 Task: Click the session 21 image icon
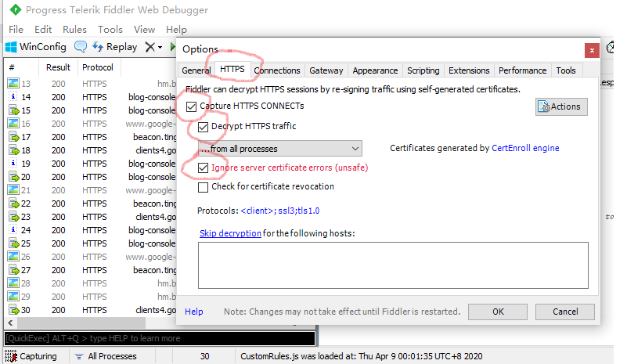(x=13, y=189)
